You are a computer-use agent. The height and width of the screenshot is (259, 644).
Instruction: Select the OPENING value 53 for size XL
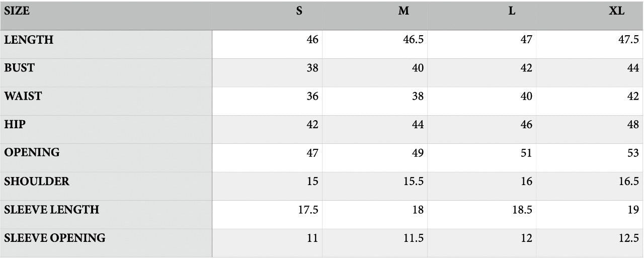click(633, 153)
